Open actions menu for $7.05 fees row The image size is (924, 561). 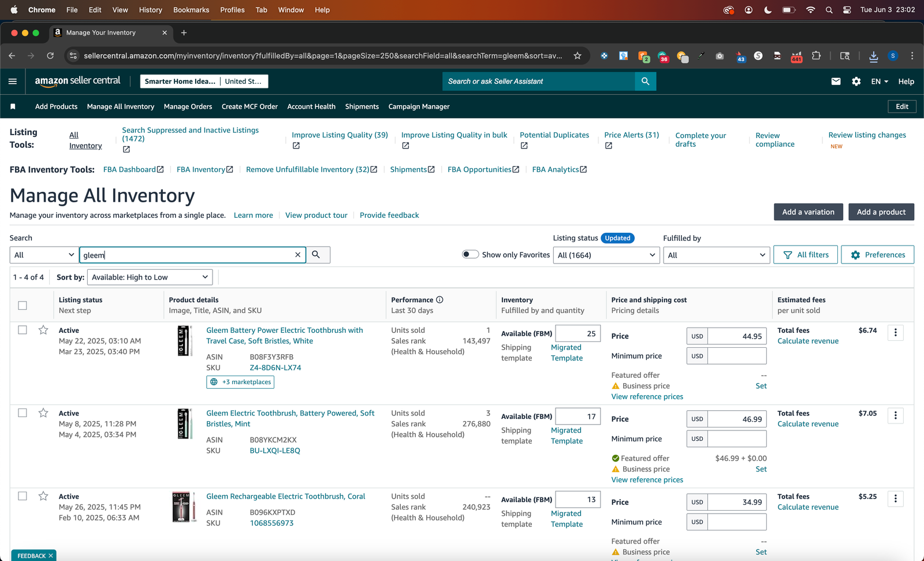pyautogui.click(x=896, y=415)
